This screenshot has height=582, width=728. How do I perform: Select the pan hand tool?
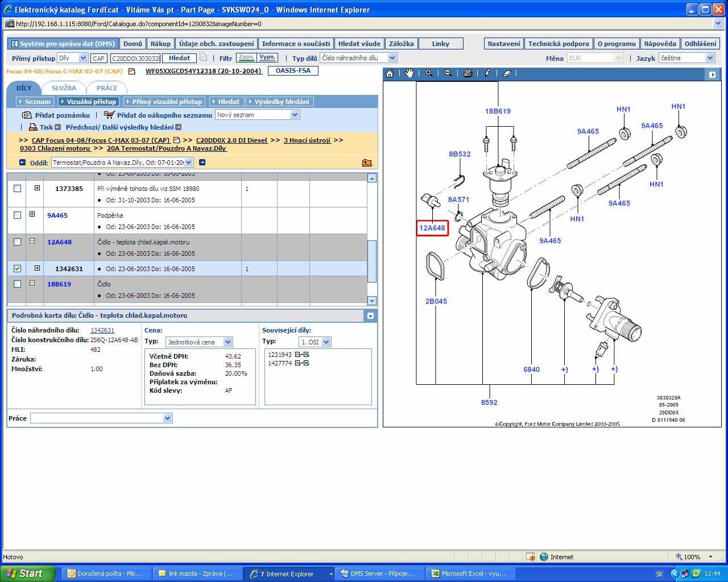(409, 73)
